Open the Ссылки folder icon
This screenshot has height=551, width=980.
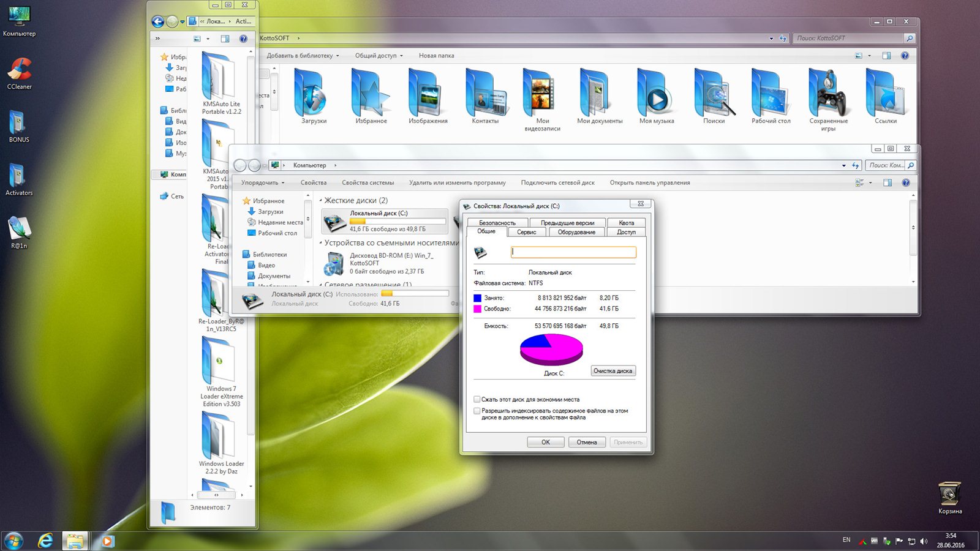coord(885,92)
